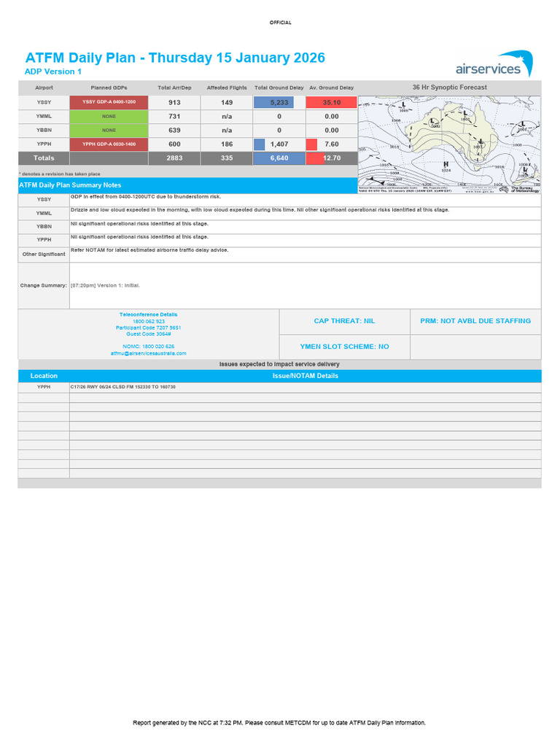Select YSSY total Arr/Dep value 913
The height and width of the screenshot is (747, 560).
coord(174,102)
